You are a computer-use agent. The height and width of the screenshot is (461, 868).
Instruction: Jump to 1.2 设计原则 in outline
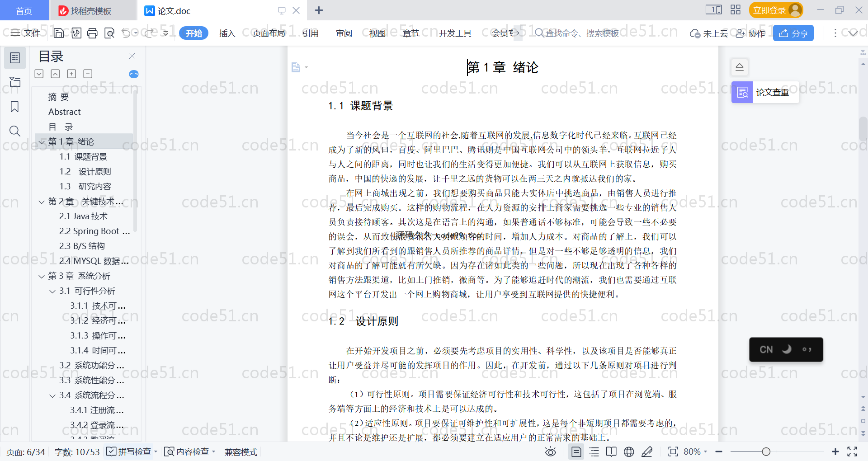tap(85, 172)
